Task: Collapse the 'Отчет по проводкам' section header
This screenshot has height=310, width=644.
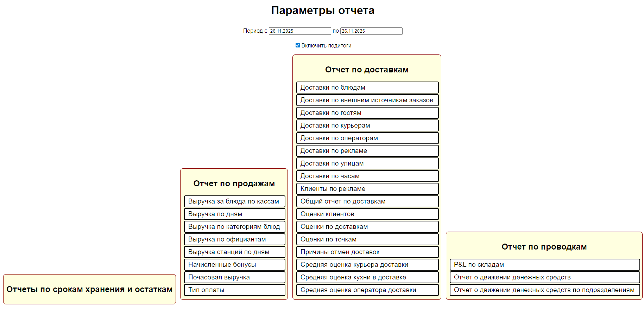Action: [544, 247]
